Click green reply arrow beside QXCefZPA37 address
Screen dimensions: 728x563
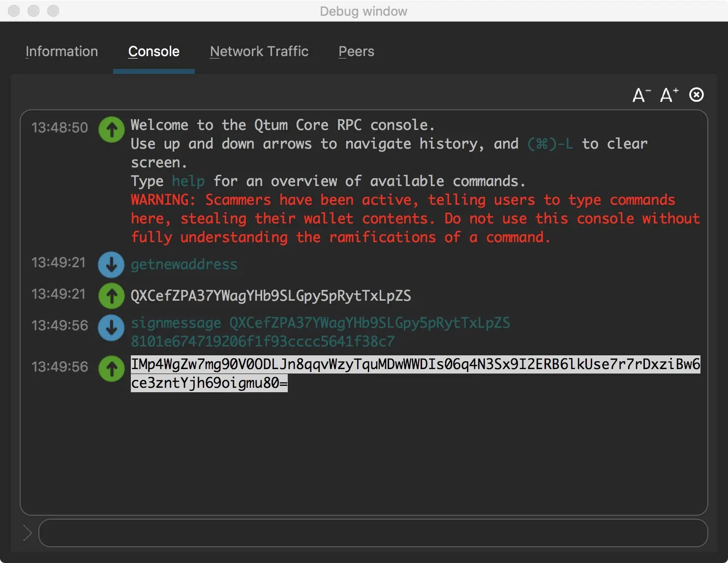point(112,296)
